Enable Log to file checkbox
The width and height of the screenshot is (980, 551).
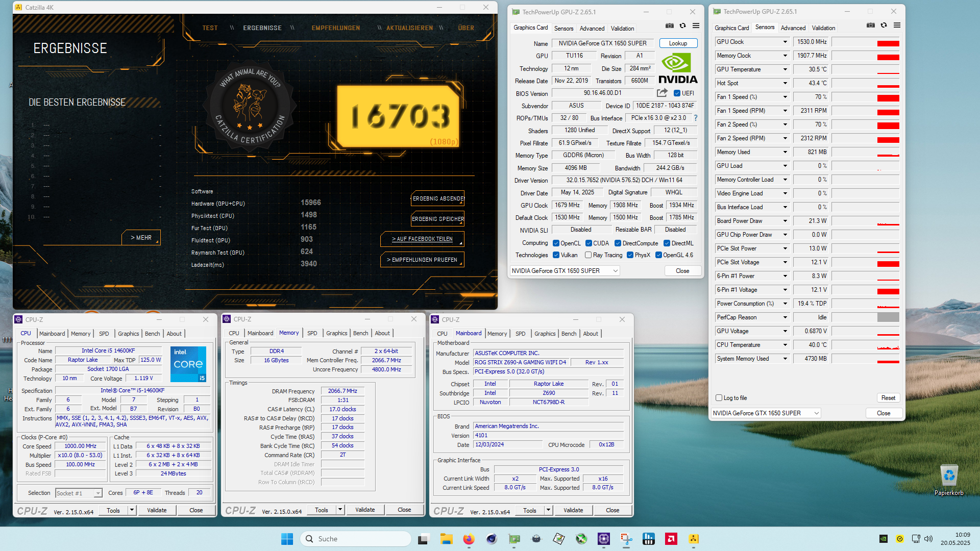719,398
